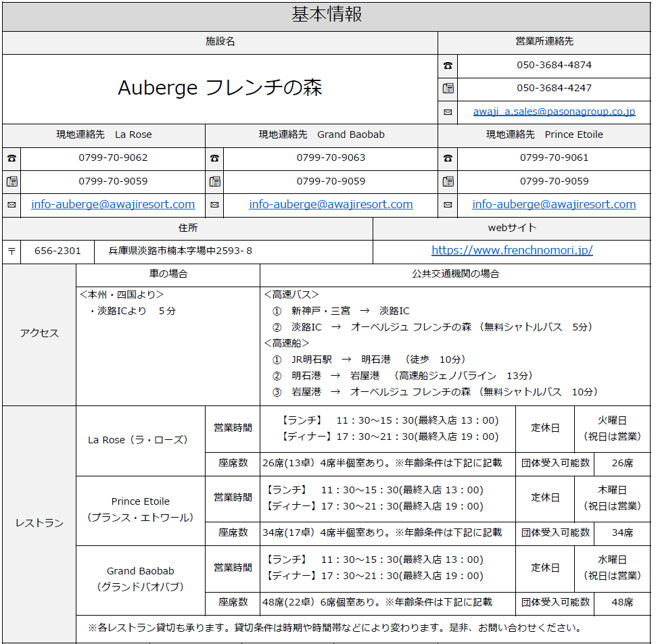Select the La Rose（ラ・ローズ）restaurant cell

tap(141, 441)
